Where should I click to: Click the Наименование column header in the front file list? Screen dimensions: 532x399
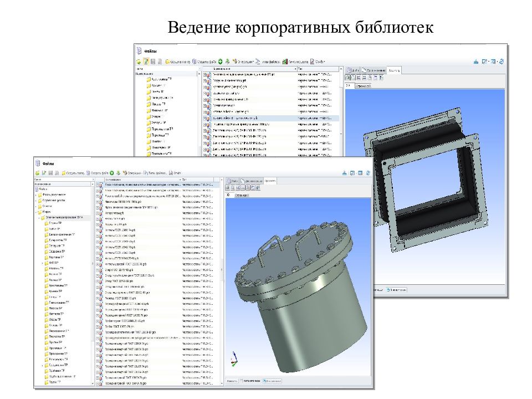[142, 180]
